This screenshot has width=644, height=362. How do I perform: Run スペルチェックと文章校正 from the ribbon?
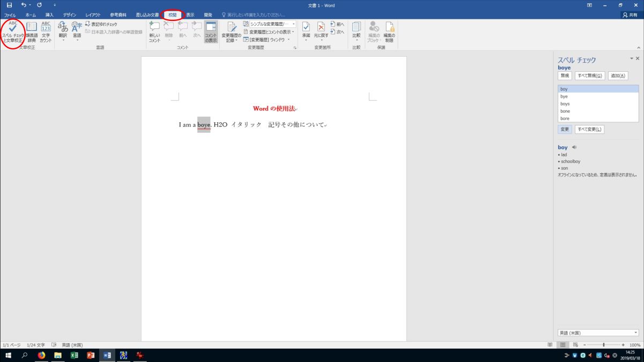[13, 32]
